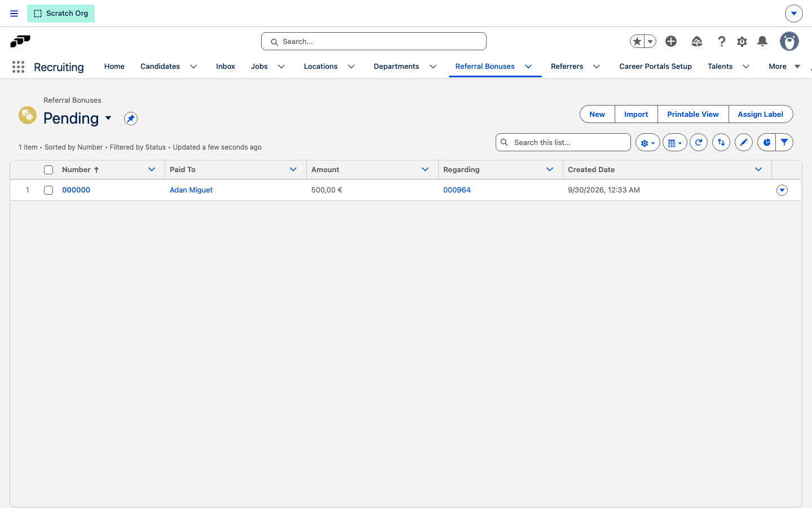Open the Help question mark icon
This screenshot has height=508, width=812.
721,41
